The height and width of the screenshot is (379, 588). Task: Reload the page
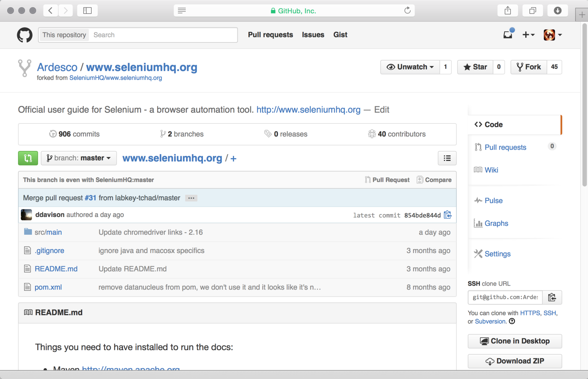point(407,11)
